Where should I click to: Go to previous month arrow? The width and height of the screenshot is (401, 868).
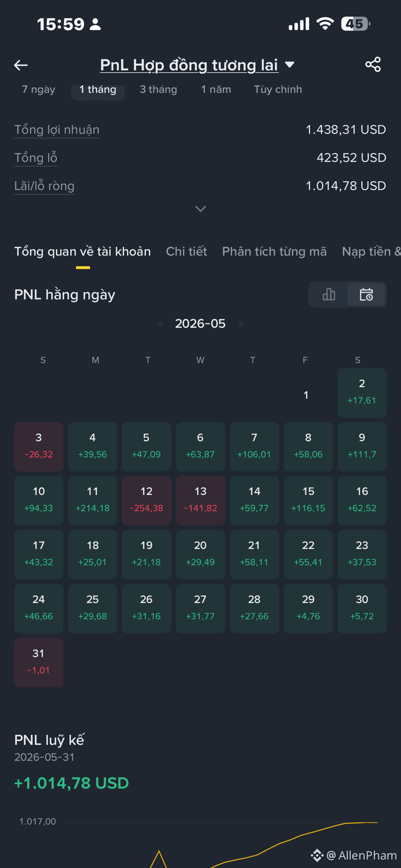tap(160, 323)
